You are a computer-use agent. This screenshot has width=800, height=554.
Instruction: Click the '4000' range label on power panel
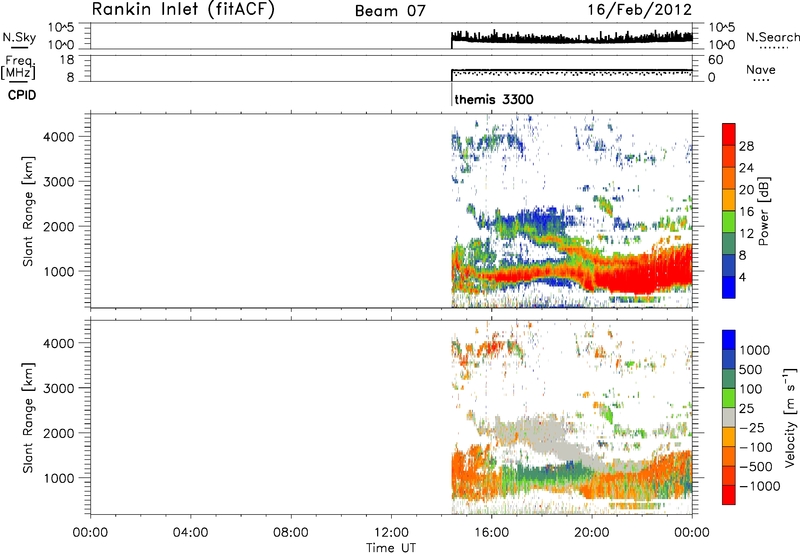[58, 137]
